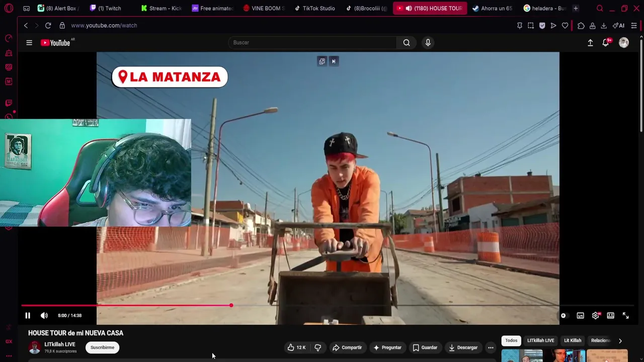Screen dimensions: 644x362
Task: Open the Easy Setup menu icon
Action: coord(634,25)
